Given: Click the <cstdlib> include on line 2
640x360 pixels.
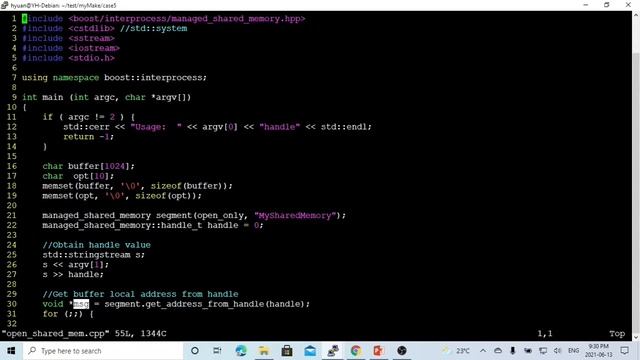Looking at the screenshot, I should click(91, 29).
